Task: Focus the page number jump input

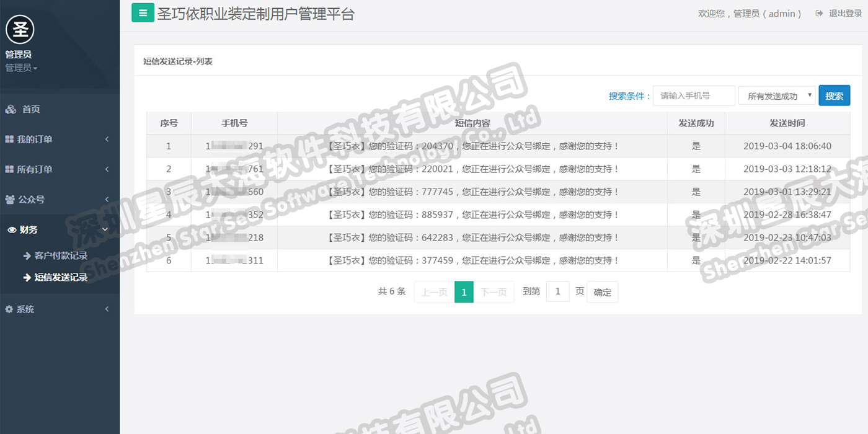Action: tap(557, 291)
